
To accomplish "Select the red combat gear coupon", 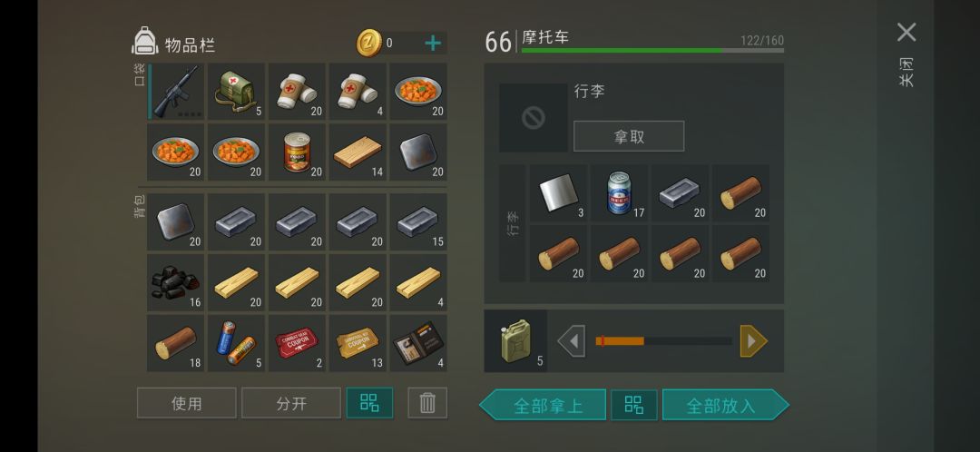I will 297,343.
